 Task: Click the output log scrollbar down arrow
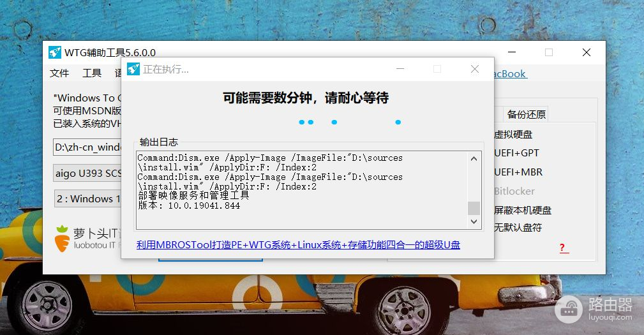[x=474, y=221]
